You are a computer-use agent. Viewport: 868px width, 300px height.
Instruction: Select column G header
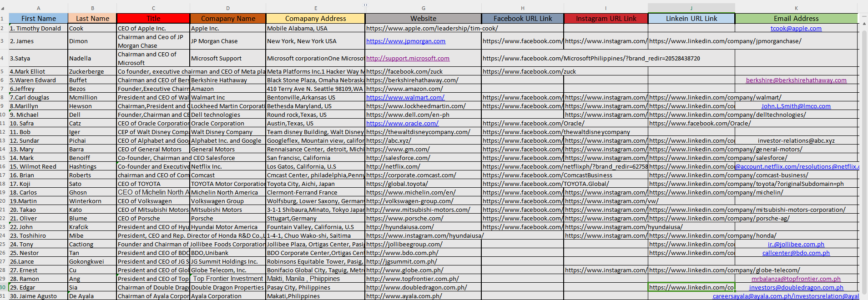[x=423, y=8]
